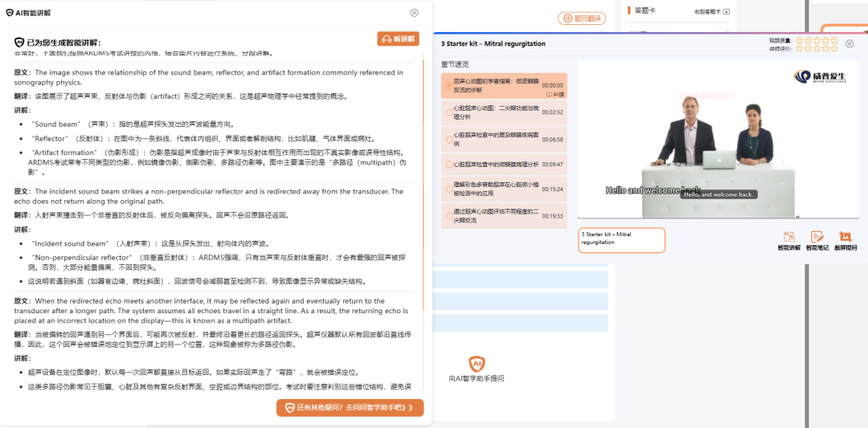Viewport: 868px width, 428px height.
Task: Click the 章节速览 chapter overview heading
Action: (454, 64)
